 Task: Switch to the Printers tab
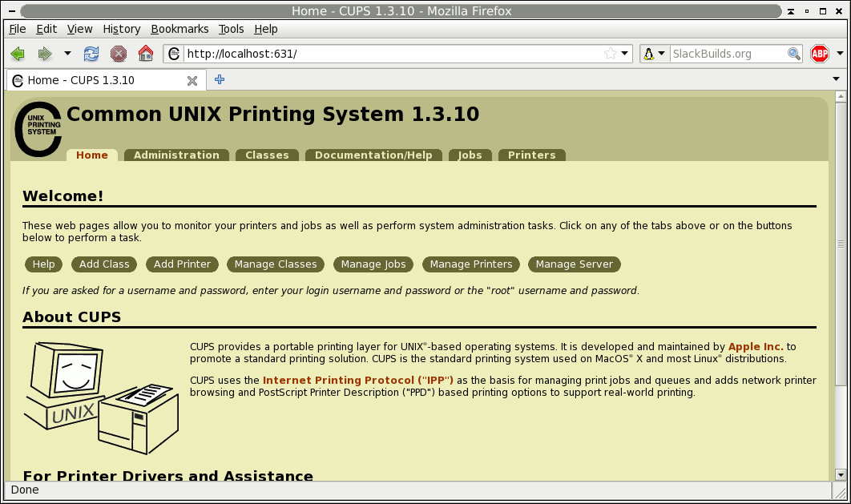coord(532,155)
